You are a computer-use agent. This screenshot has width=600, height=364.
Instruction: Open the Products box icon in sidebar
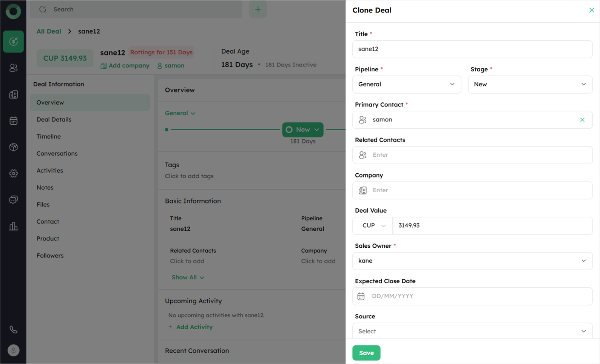coord(13,147)
